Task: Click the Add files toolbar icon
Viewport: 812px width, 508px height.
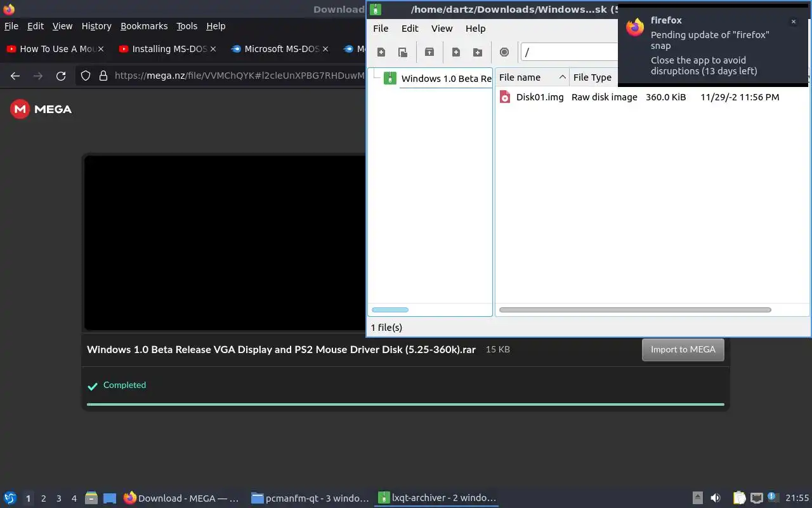Action: click(x=456, y=52)
